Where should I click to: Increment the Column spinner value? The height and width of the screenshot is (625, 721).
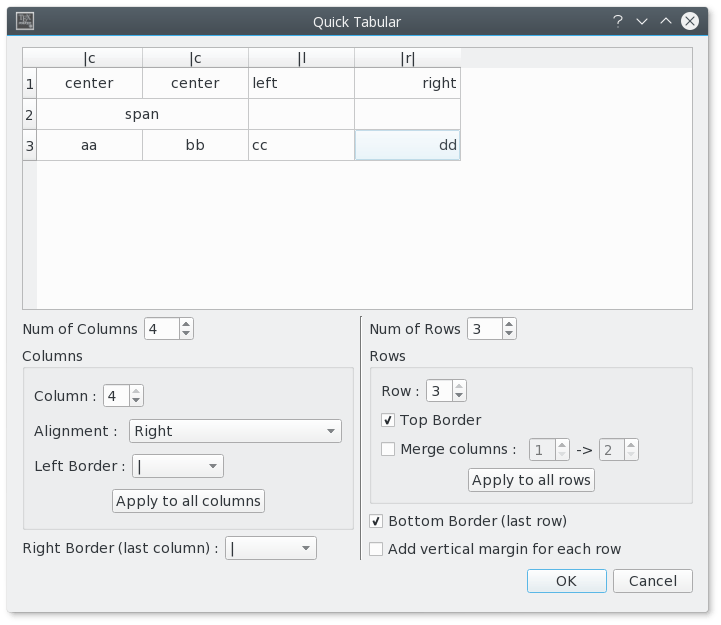click(x=137, y=391)
